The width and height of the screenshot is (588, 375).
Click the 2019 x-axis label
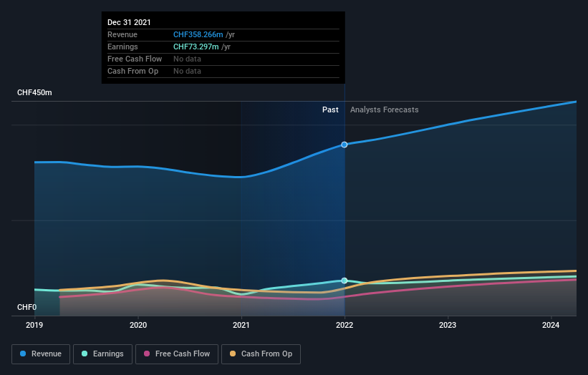(x=34, y=325)
